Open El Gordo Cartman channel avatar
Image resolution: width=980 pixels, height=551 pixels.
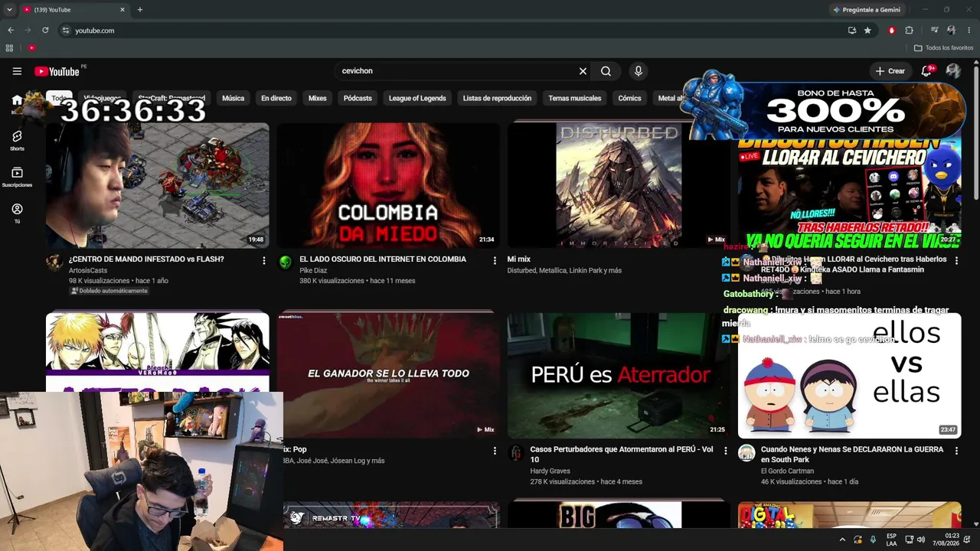746,453
